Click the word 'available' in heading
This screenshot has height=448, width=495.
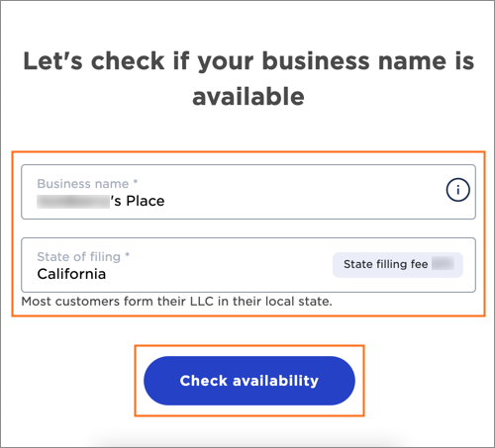248,97
